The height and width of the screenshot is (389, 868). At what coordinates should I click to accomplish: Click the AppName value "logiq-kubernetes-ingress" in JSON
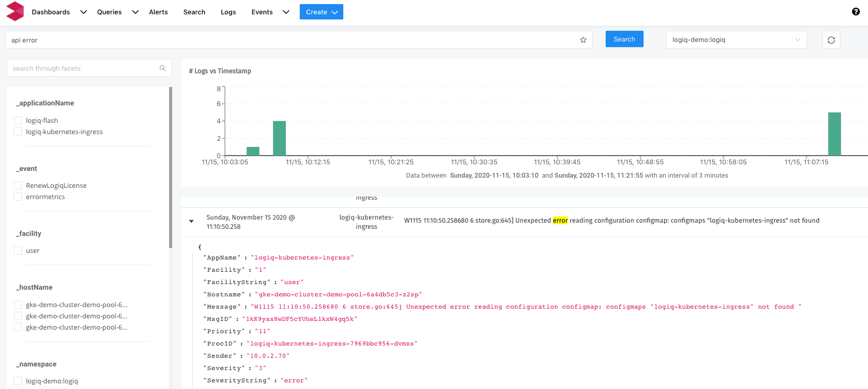pos(302,257)
